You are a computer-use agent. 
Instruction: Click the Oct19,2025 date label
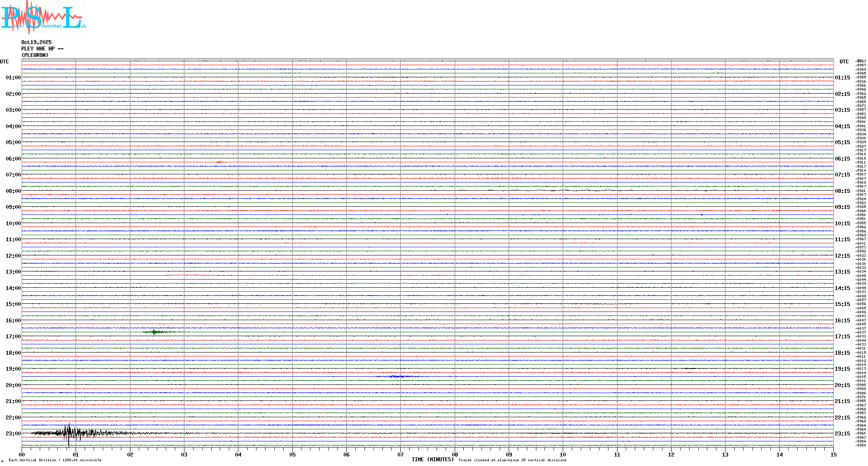point(36,42)
